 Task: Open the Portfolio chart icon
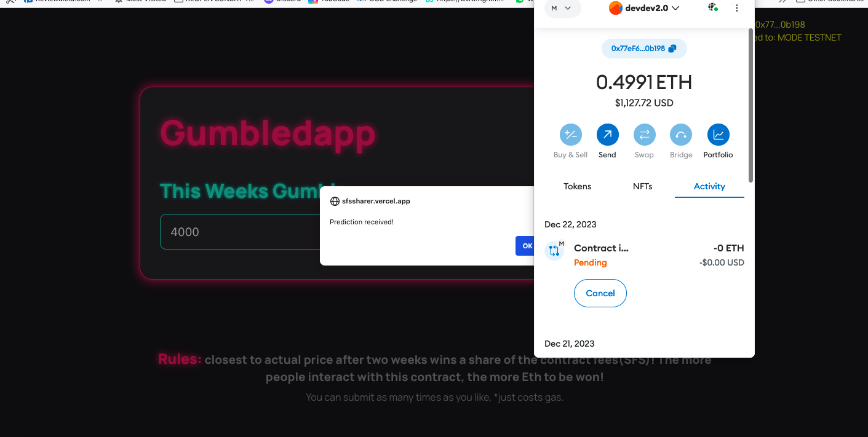coord(718,135)
